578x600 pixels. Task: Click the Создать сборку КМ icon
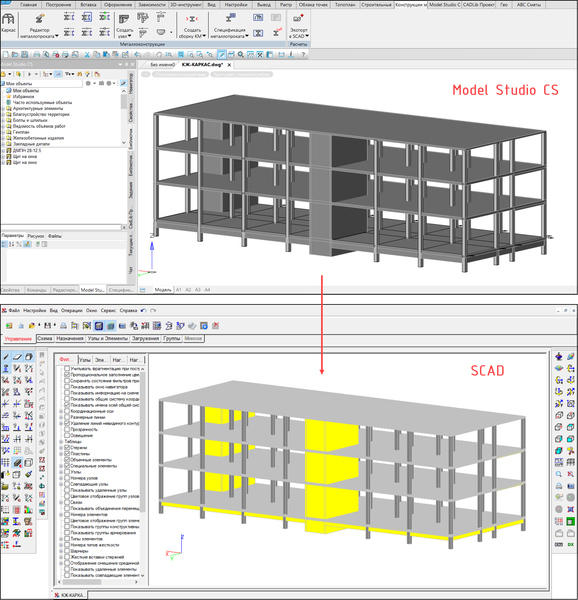[192, 19]
